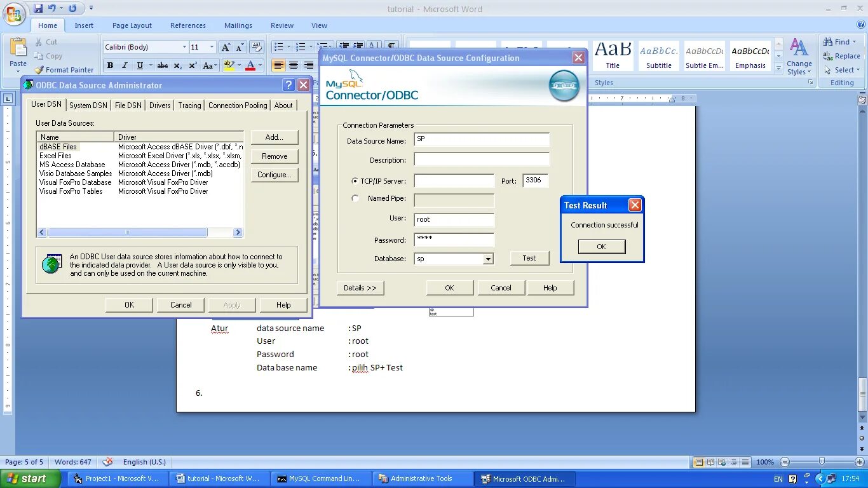Open the Calibri font name dropdown
This screenshot has width=868, height=488.
click(184, 47)
